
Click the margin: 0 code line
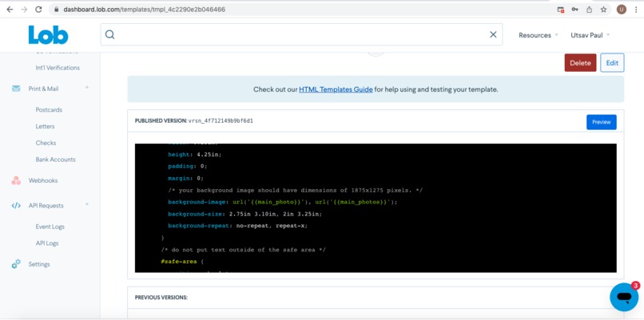click(185, 178)
